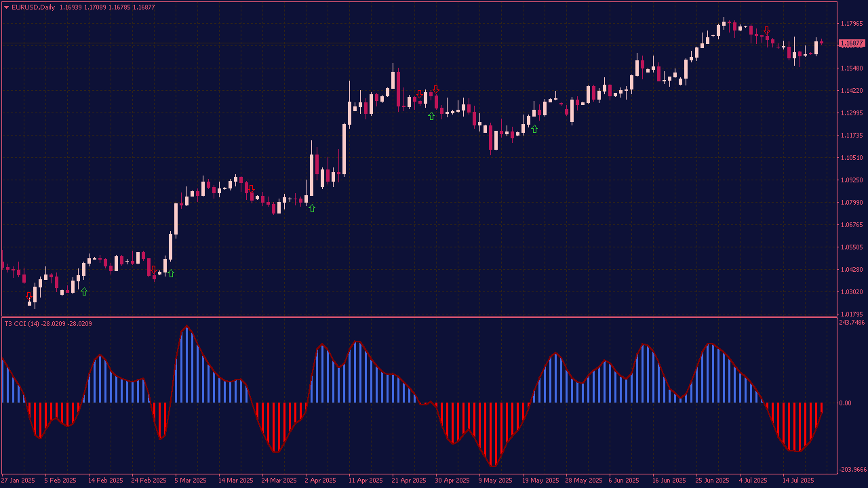The image size is (868, 488).
Task: Select the green buy arrow in late April 2025
Action: [431, 116]
